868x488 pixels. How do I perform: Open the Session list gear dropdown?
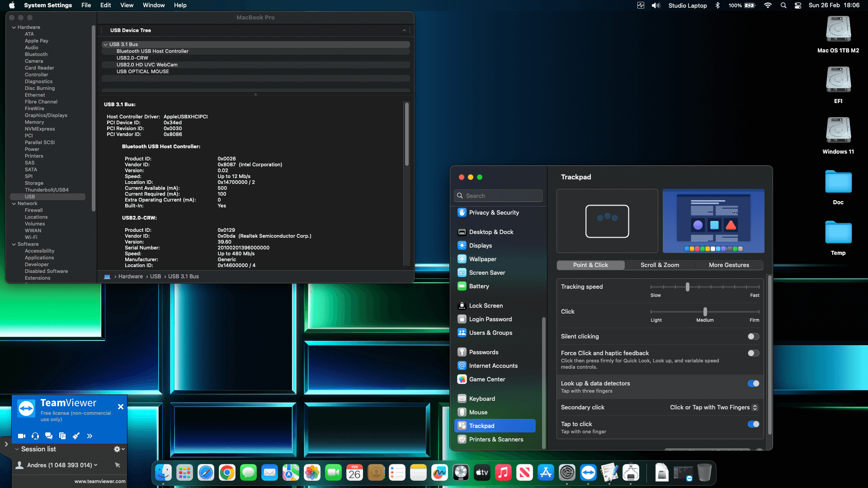click(119, 449)
